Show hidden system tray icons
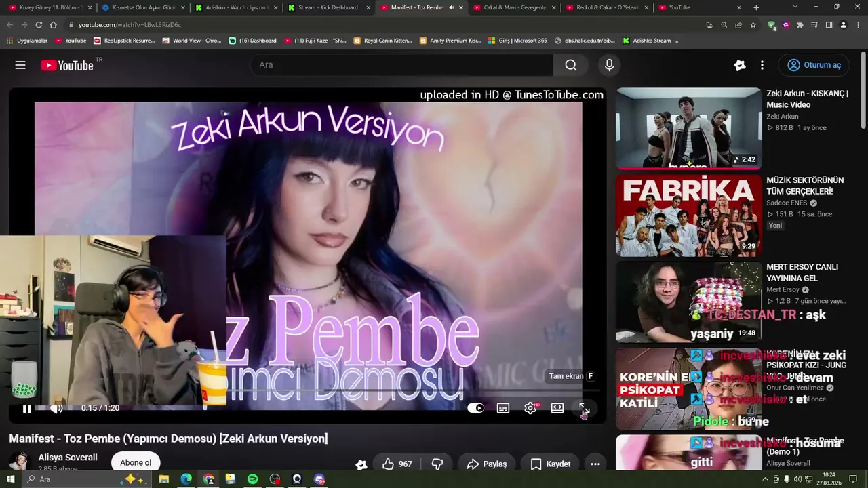The width and height of the screenshot is (868, 488). pyautogui.click(x=765, y=479)
